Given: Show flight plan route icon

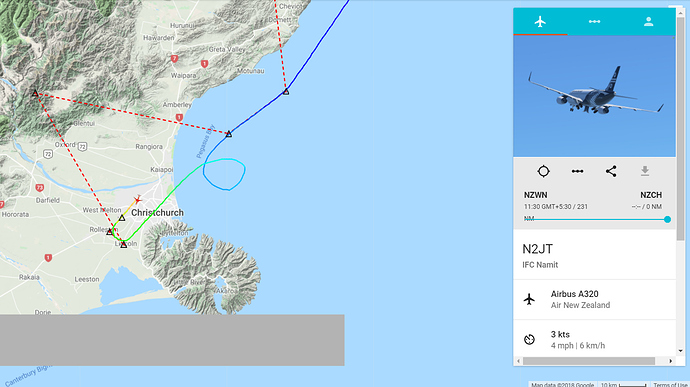Looking at the screenshot, I should 577,171.
